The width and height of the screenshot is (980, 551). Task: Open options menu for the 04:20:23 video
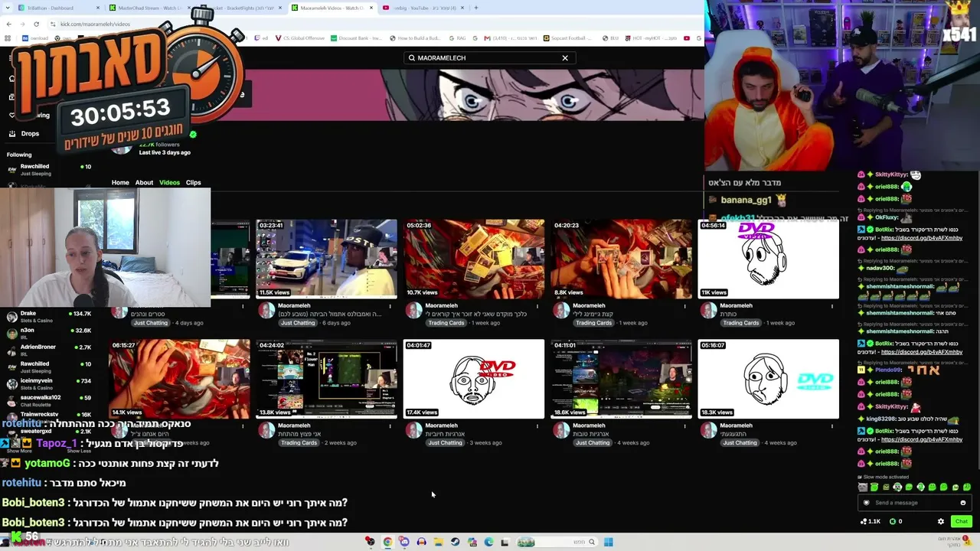(685, 306)
